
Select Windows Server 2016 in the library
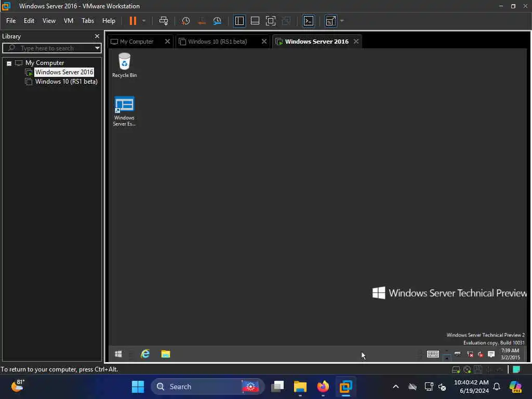click(64, 72)
